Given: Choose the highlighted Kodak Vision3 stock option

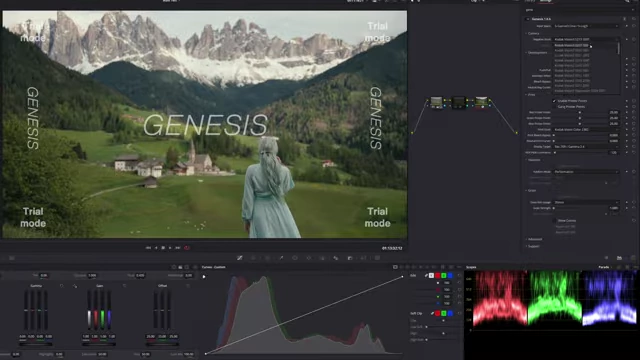Looking at the screenshot, I should pos(586,45).
